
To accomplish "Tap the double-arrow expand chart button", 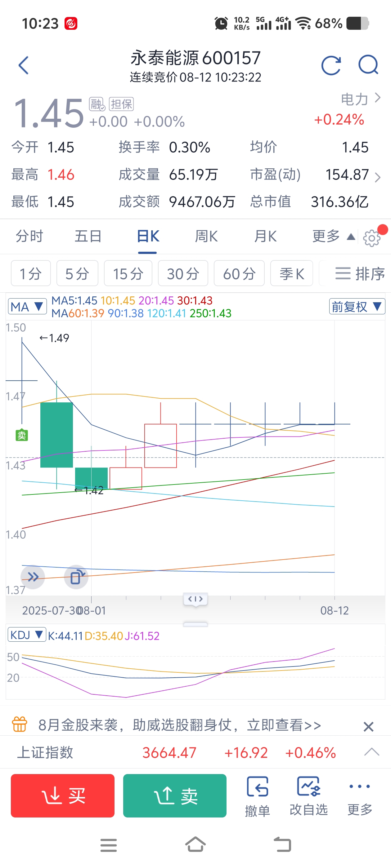I will 33,577.
